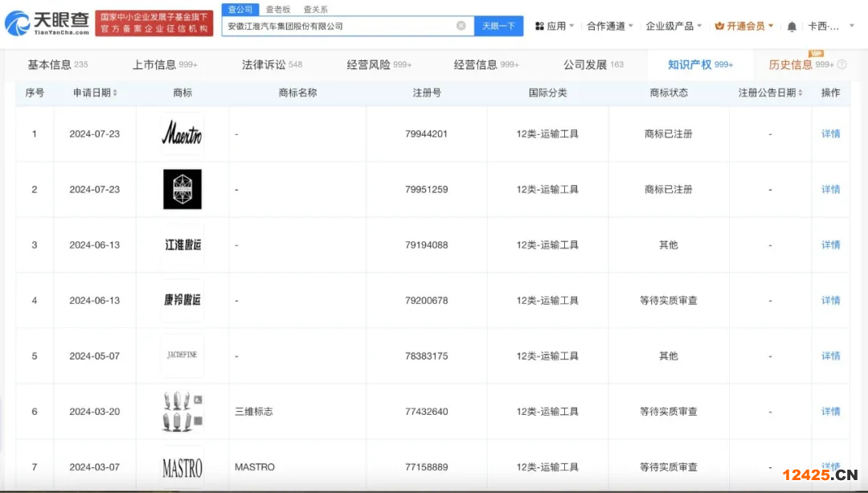
Task: Click the help icon beside 历史信息
Action: [841, 64]
